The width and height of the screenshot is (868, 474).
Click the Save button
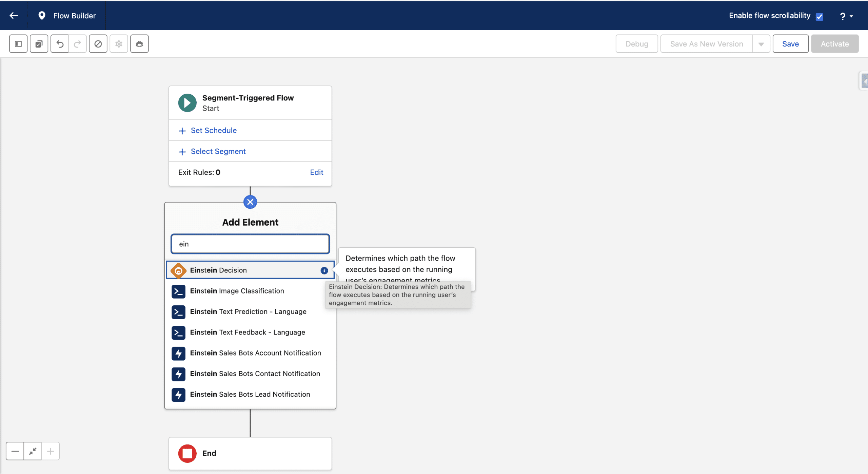coord(790,44)
